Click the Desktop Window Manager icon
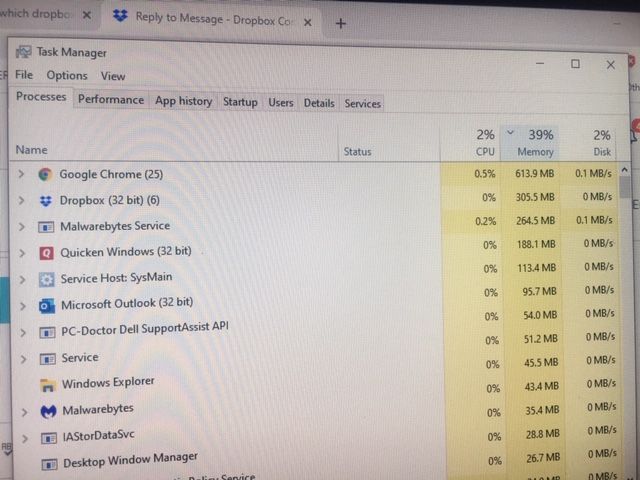 pyautogui.click(x=49, y=464)
